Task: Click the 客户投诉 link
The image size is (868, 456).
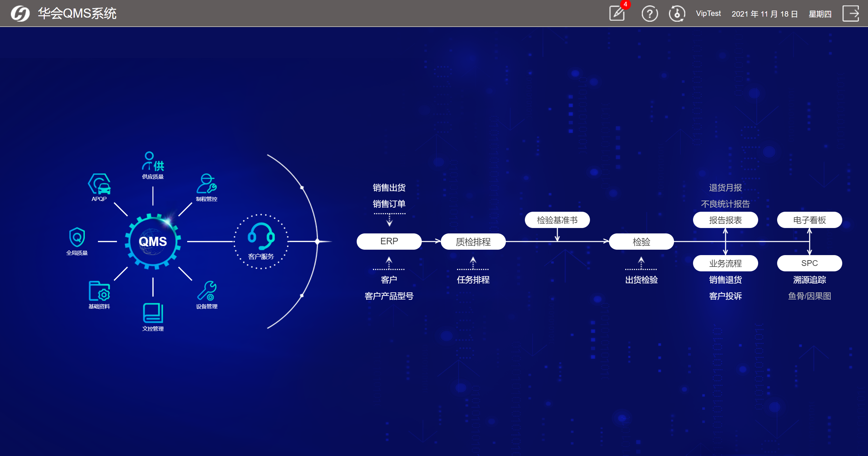Action: point(725,296)
